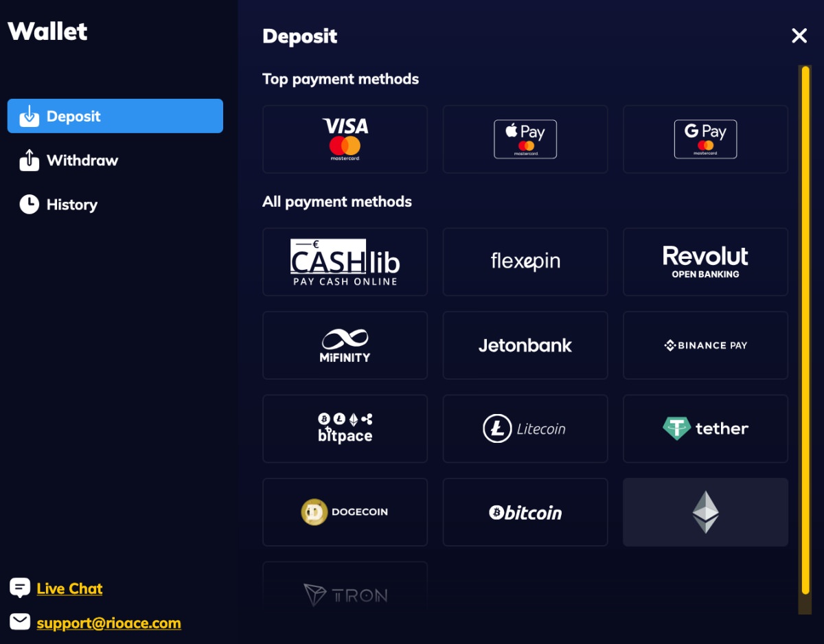Click the Ethereum logo tile

click(x=705, y=512)
